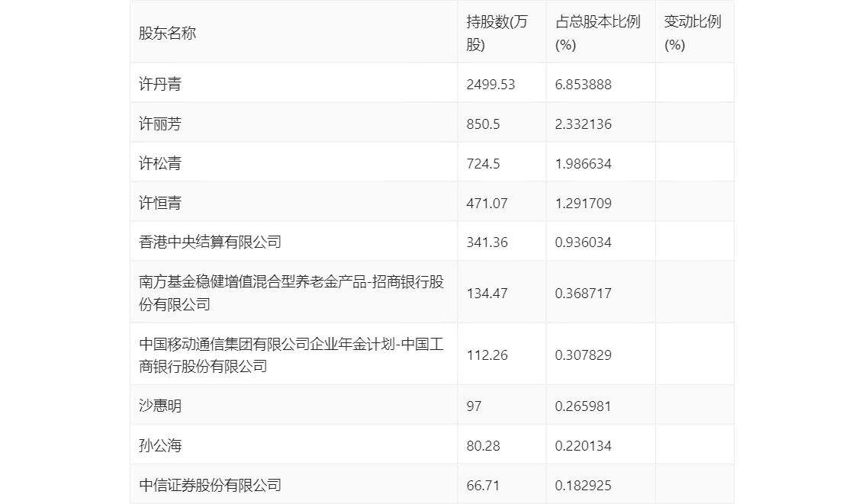This screenshot has height=504, width=865.
Task: Select the percentage 0.220134
Action: pyautogui.click(x=583, y=446)
